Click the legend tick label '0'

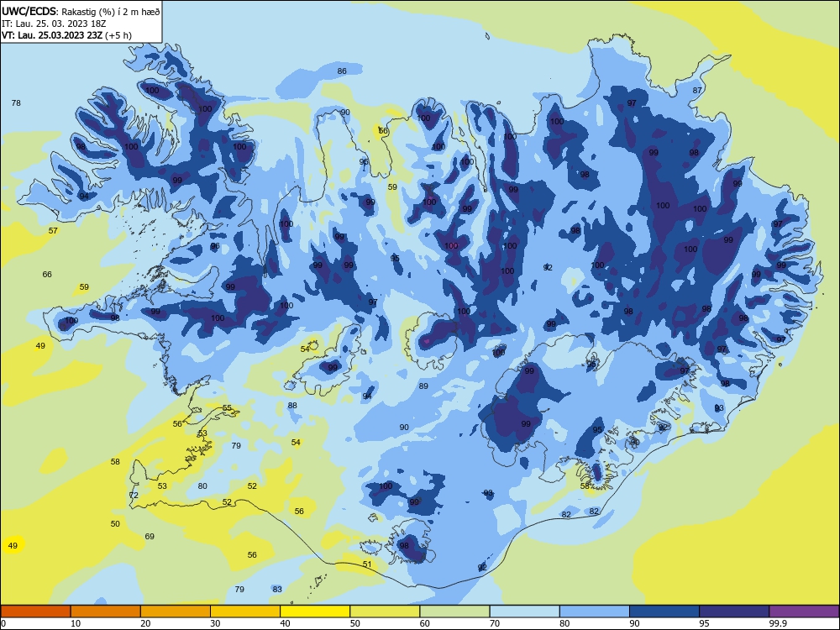click(x=3, y=623)
